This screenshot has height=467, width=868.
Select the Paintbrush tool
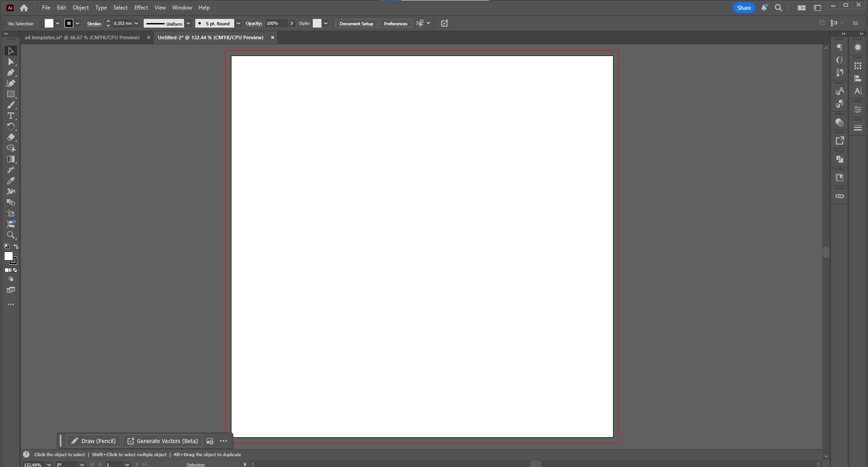click(11, 105)
